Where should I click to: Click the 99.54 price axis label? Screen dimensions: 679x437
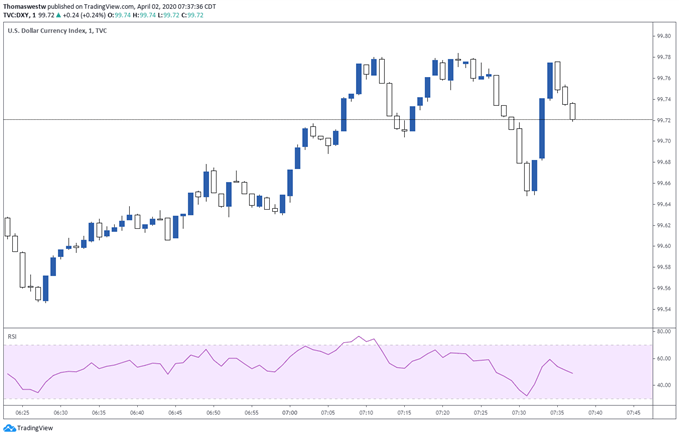point(664,309)
